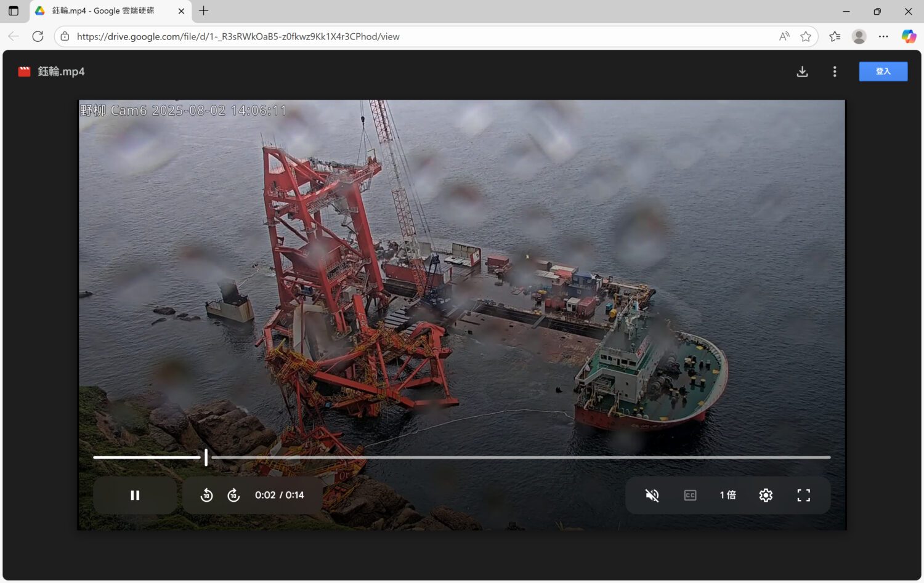Toggle read aloud in the address bar
Viewport: 924px width, 583px height.
click(784, 36)
